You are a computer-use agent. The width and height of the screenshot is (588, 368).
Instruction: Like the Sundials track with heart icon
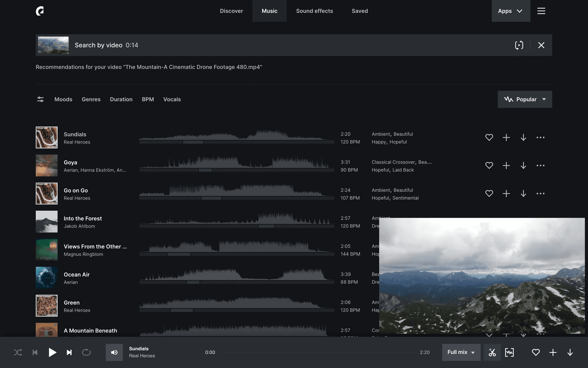click(x=489, y=137)
